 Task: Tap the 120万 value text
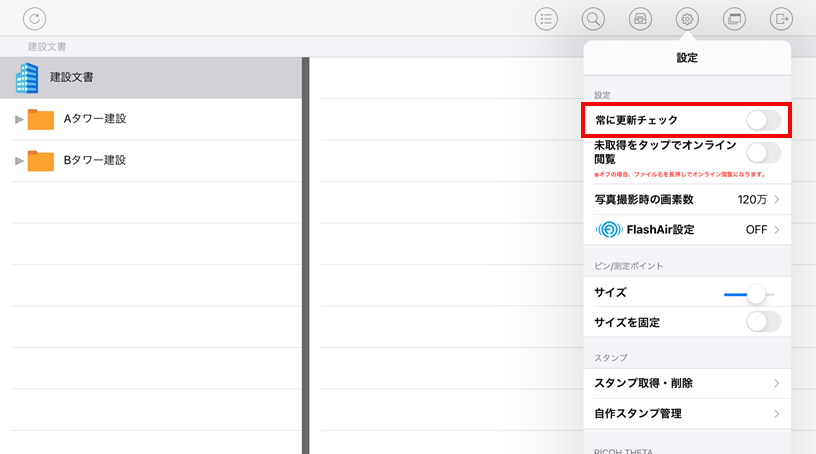[x=752, y=199]
